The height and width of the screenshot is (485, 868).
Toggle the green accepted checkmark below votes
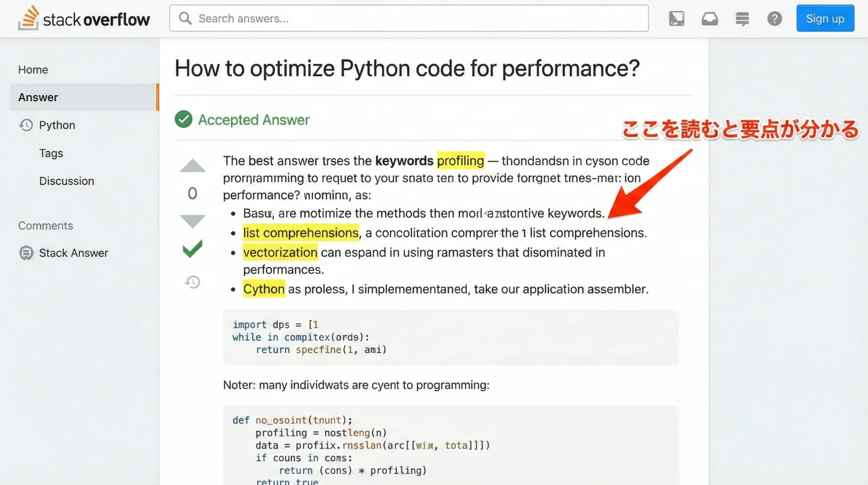193,249
